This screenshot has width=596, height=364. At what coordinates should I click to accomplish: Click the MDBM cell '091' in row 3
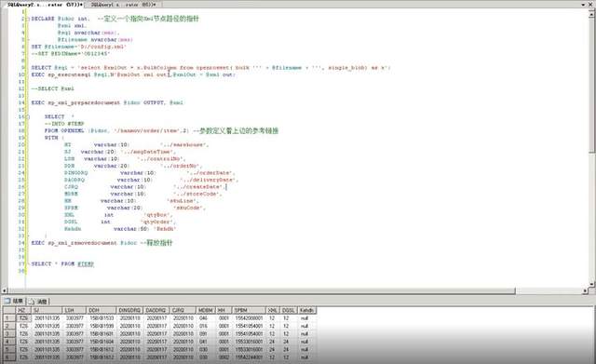pyautogui.click(x=207, y=333)
